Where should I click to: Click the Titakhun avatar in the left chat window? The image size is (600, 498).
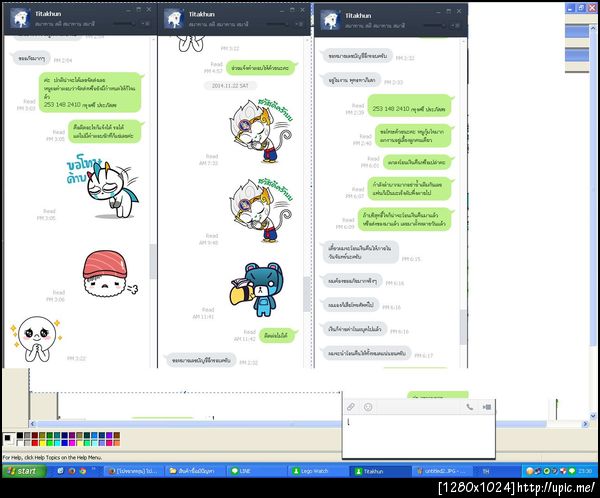[20, 18]
